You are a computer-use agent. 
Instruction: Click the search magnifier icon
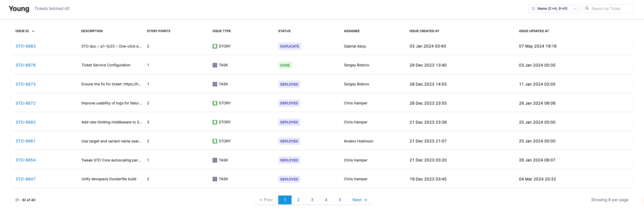point(587,8)
